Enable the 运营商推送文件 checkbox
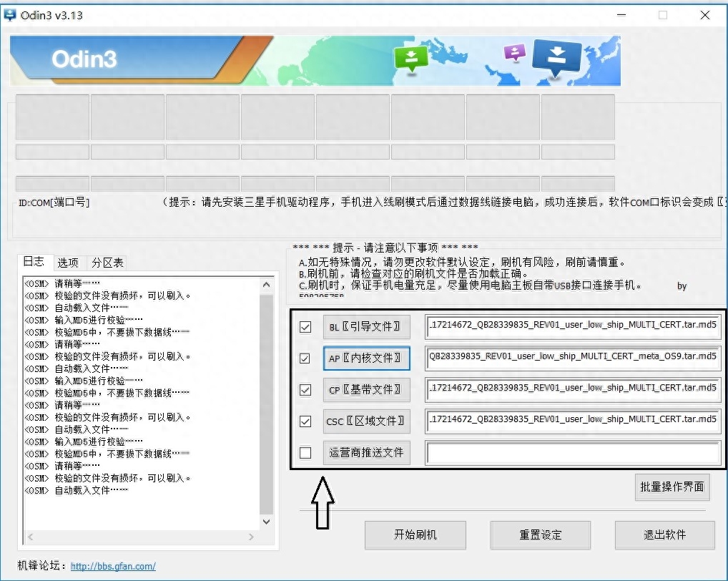 (x=305, y=452)
